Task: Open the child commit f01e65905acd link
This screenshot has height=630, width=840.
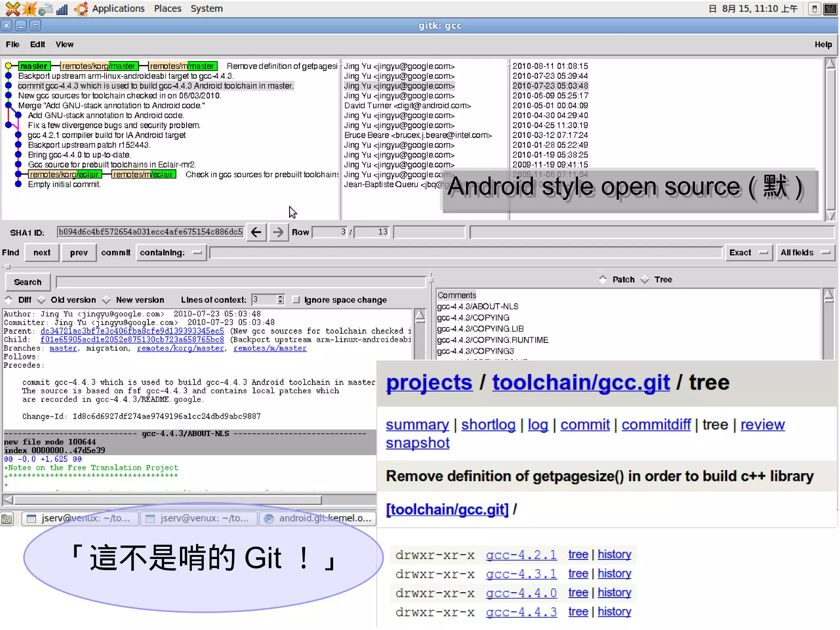Action: point(132,339)
